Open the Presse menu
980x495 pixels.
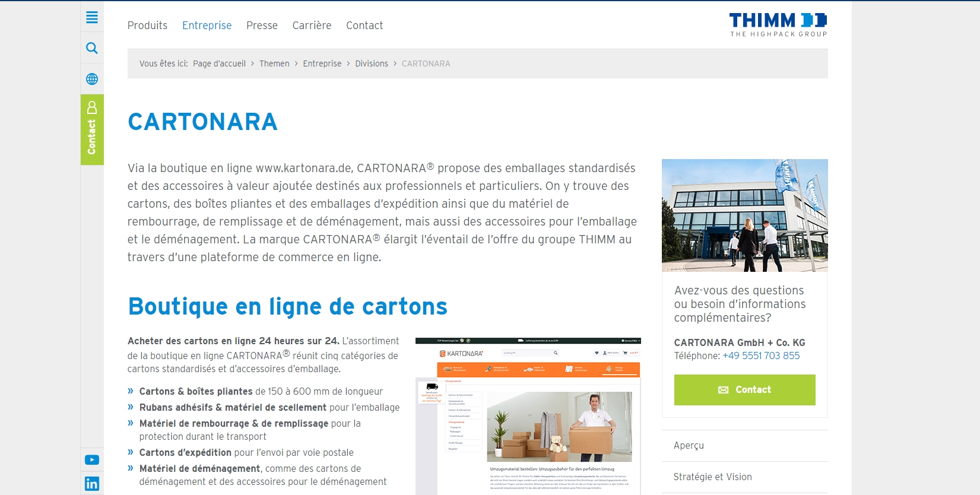click(x=262, y=26)
